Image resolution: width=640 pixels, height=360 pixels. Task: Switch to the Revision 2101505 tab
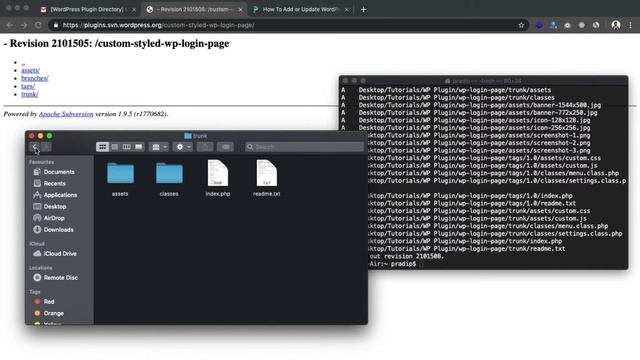pyautogui.click(x=194, y=9)
